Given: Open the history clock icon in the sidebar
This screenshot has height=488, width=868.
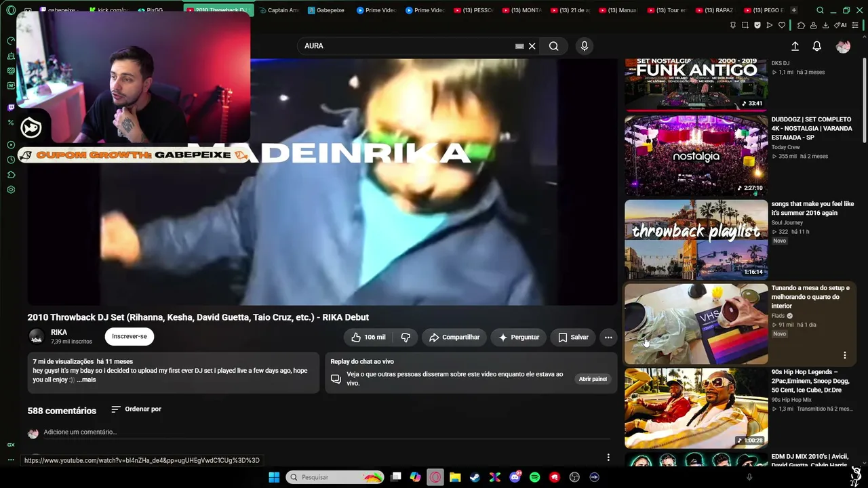Looking at the screenshot, I should pyautogui.click(x=11, y=160).
